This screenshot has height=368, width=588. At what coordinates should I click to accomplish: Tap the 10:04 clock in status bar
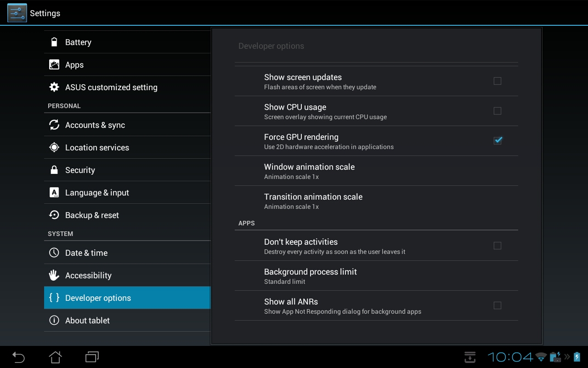(x=510, y=357)
